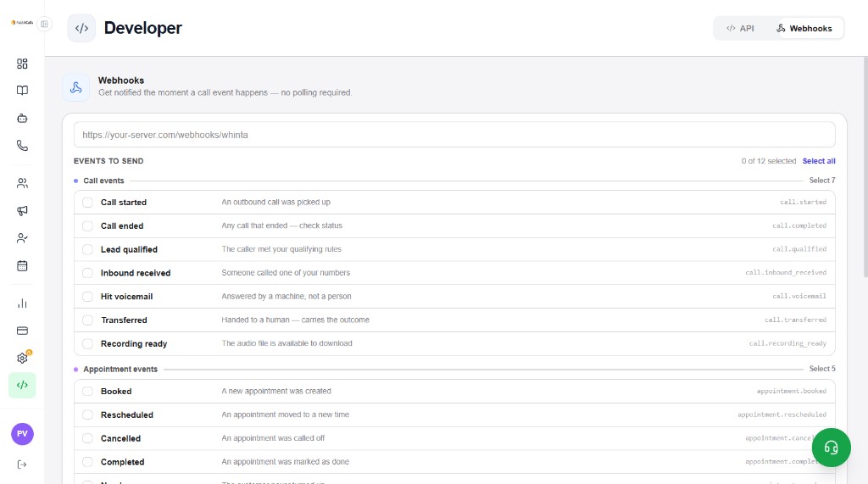Open the analytics bar chart icon
The height and width of the screenshot is (484, 868).
click(22, 303)
